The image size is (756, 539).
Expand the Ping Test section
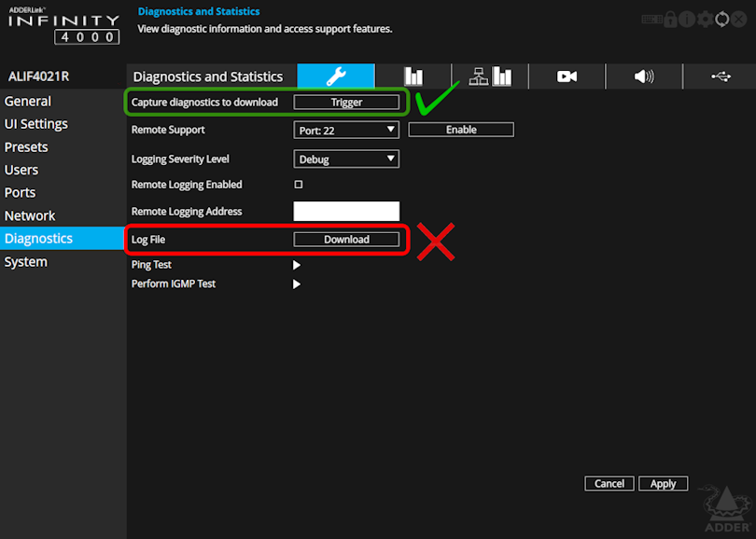click(x=297, y=265)
